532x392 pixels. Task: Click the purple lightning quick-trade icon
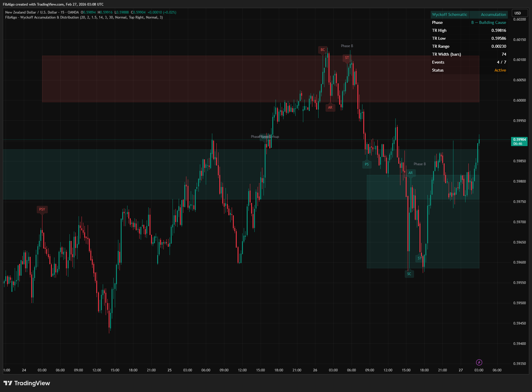tap(479, 362)
